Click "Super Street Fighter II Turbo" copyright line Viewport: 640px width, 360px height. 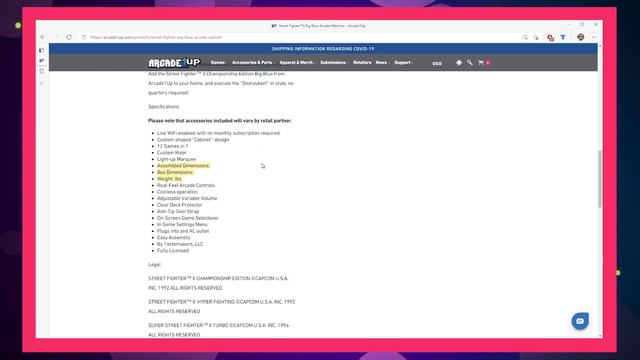218,330
